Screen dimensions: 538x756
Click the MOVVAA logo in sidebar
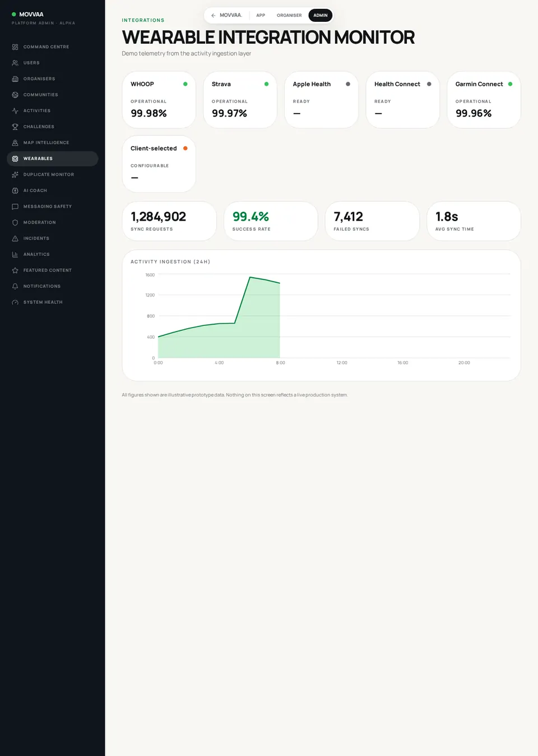pyautogui.click(x=27, y=15)
